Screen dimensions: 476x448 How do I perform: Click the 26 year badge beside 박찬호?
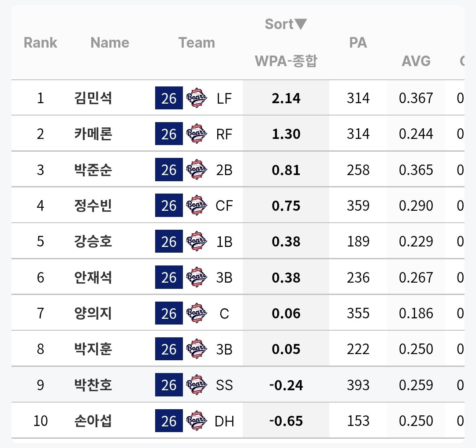pyautogui.click(x=169, y=385)
